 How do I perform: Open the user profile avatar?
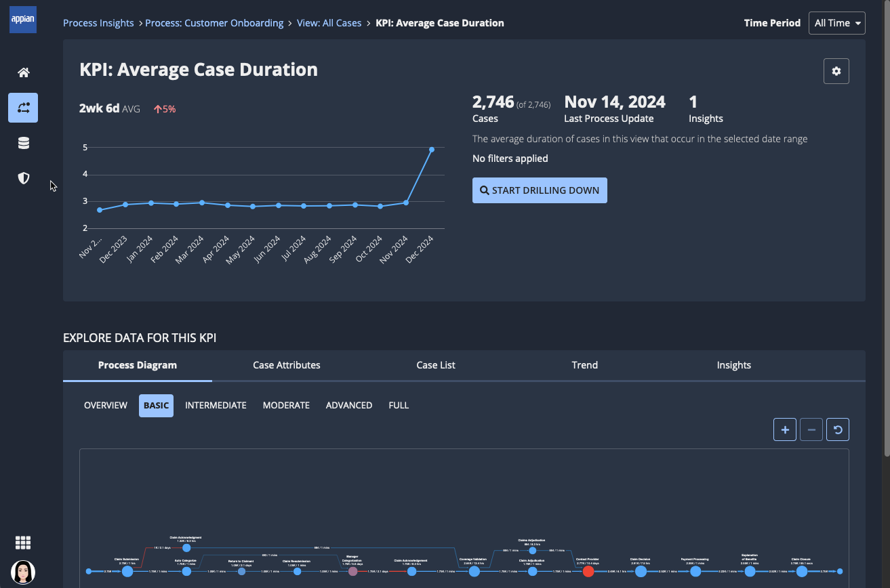coord(23,572)
